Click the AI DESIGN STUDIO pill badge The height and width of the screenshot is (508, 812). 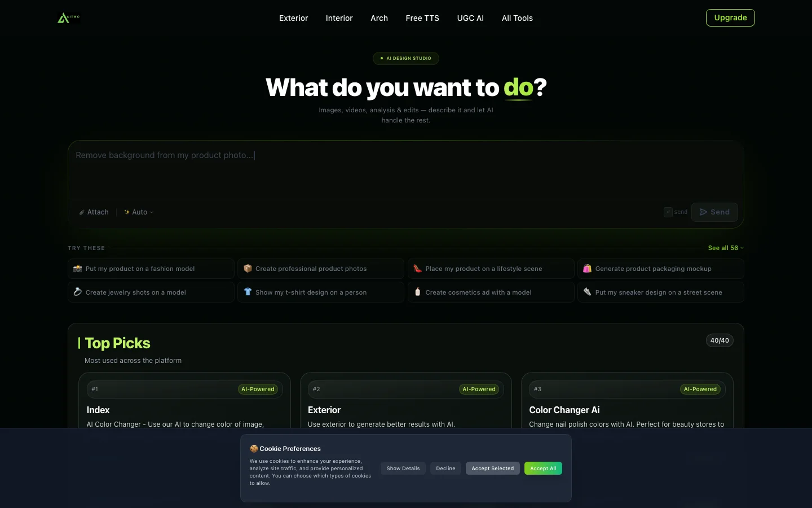(x=406, y=58)
